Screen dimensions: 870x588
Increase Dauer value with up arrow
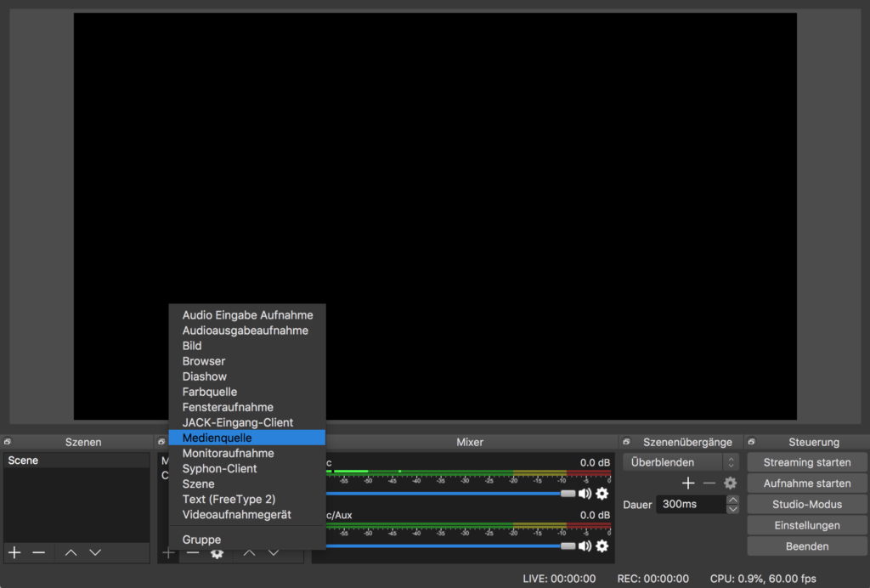click(x=733, y=500)
